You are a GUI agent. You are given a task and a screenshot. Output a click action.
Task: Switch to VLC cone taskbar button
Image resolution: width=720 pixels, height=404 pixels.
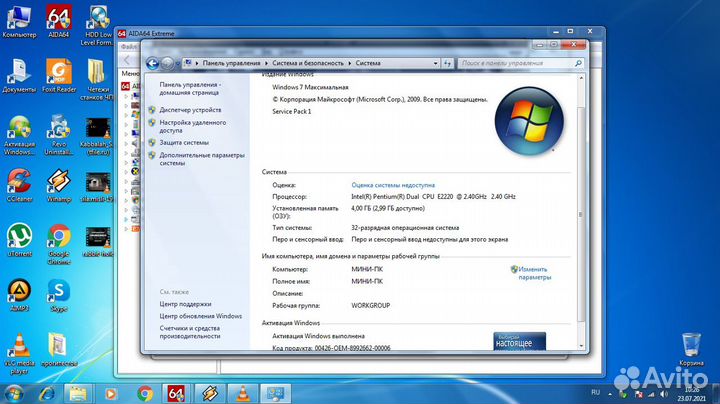point(242,394)
